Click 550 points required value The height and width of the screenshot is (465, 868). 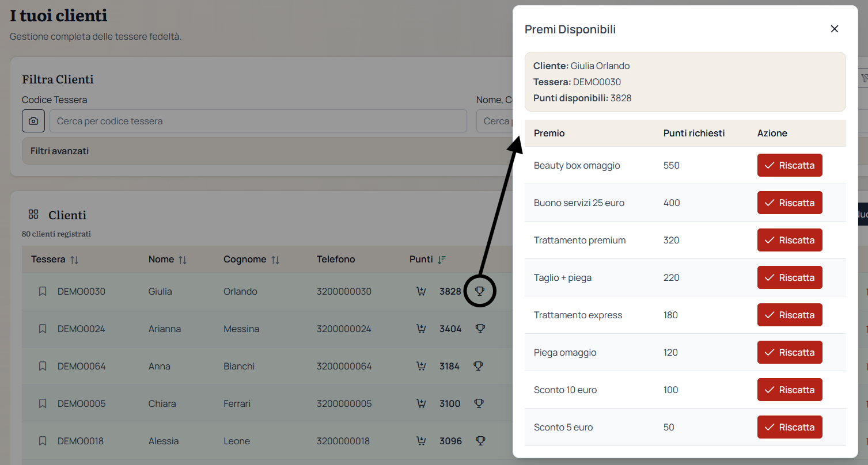[672, 165]
